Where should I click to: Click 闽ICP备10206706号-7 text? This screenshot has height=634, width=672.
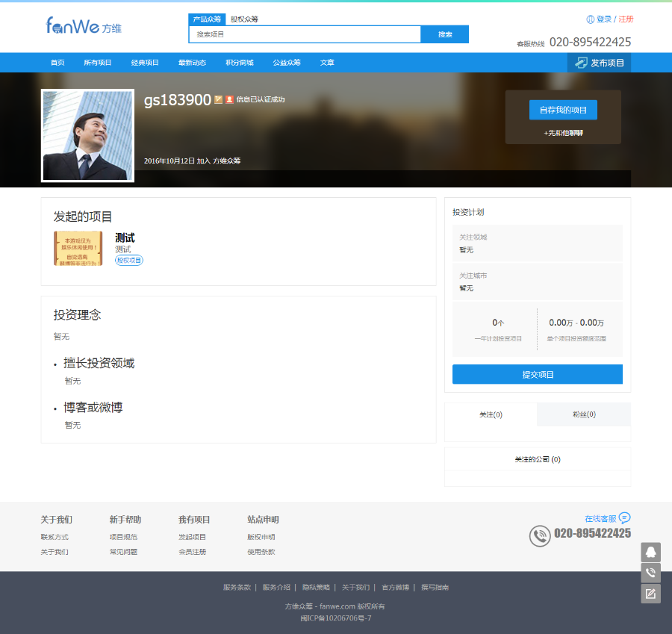pyautogui.click(x=335, y=618)
